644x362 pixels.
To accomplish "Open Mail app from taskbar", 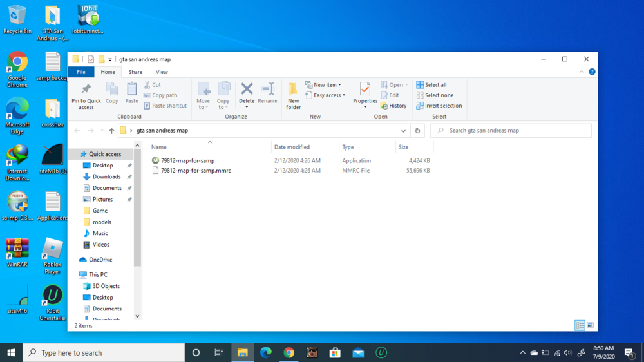I will [358, 352].
